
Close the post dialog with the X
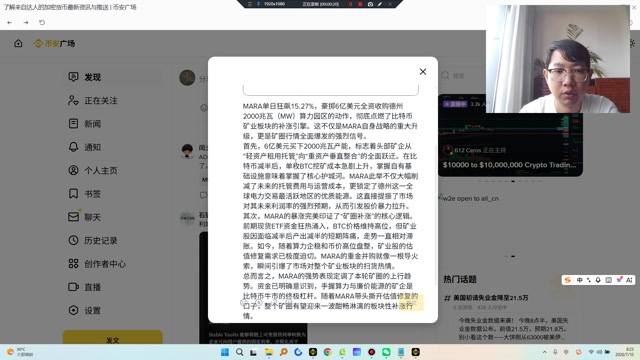[x=423, y=72]
